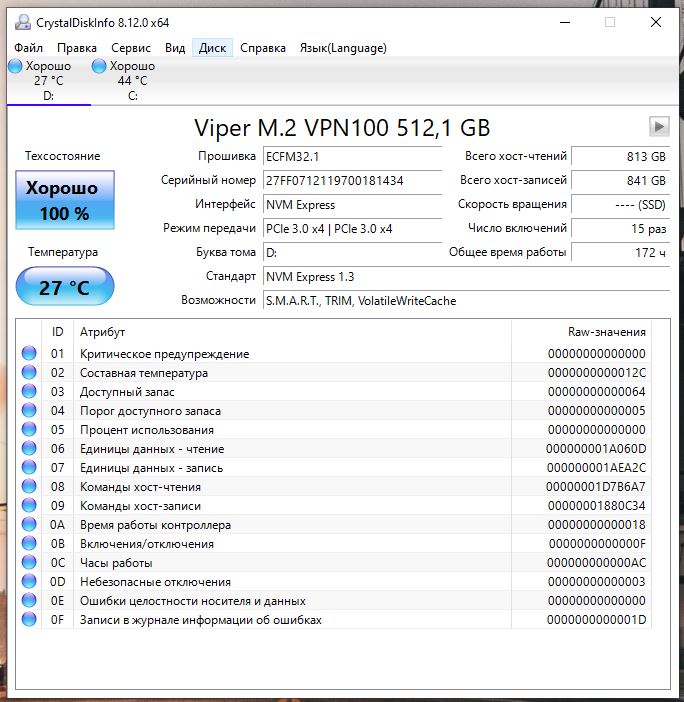This screenshot has width=684, height=702.
Task: Click status icon for Единицы данных - чтение
Action: [29, 448]
